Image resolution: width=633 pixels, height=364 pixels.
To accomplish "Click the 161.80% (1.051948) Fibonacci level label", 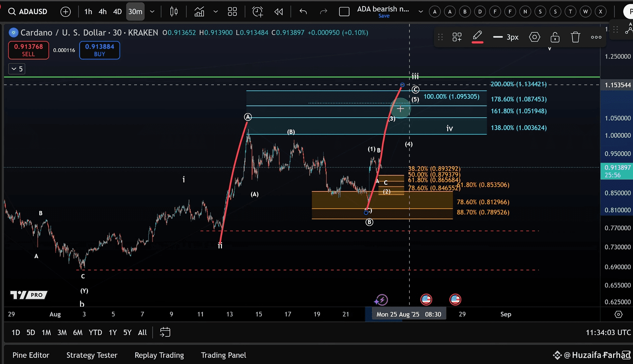I will tap(519, 111).
